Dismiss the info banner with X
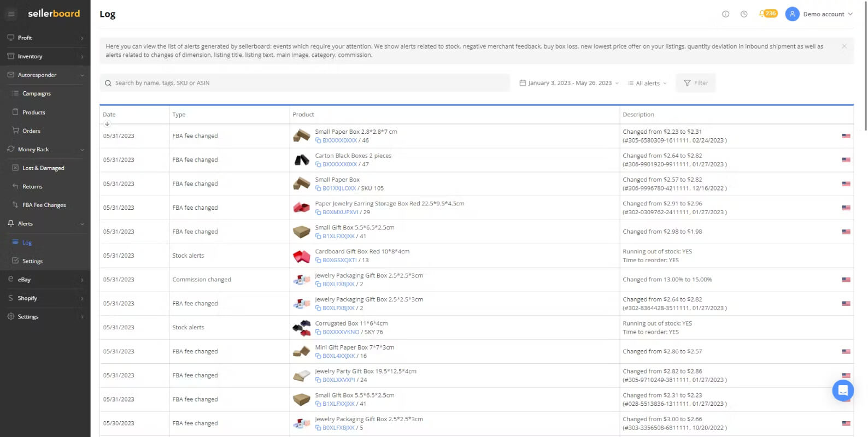Screen dimensions: 868x437 844,46
